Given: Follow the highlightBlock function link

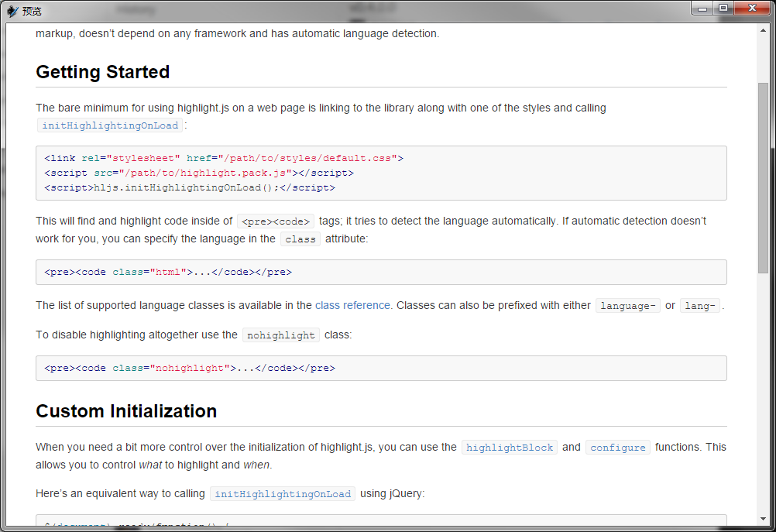Looking at the screenshot, I should (510, 448).
